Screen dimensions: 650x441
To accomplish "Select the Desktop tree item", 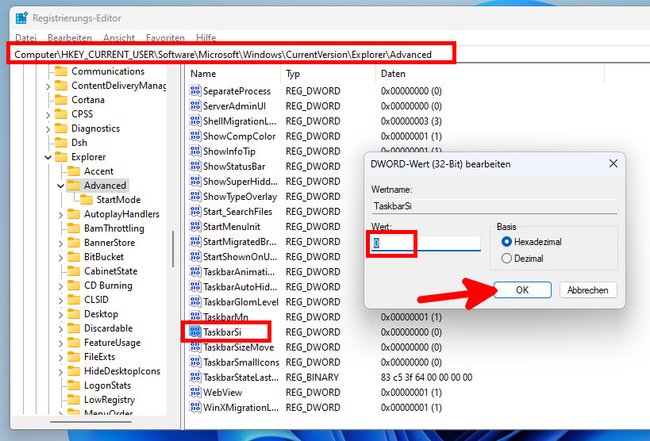I will pos(101,314).
